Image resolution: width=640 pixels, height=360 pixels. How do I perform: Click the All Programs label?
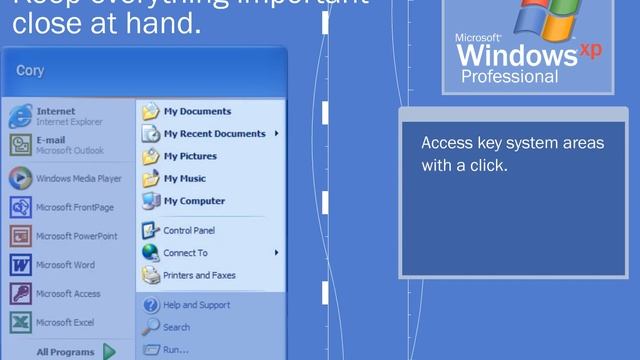pyautogui.click(x=65, y=352)
